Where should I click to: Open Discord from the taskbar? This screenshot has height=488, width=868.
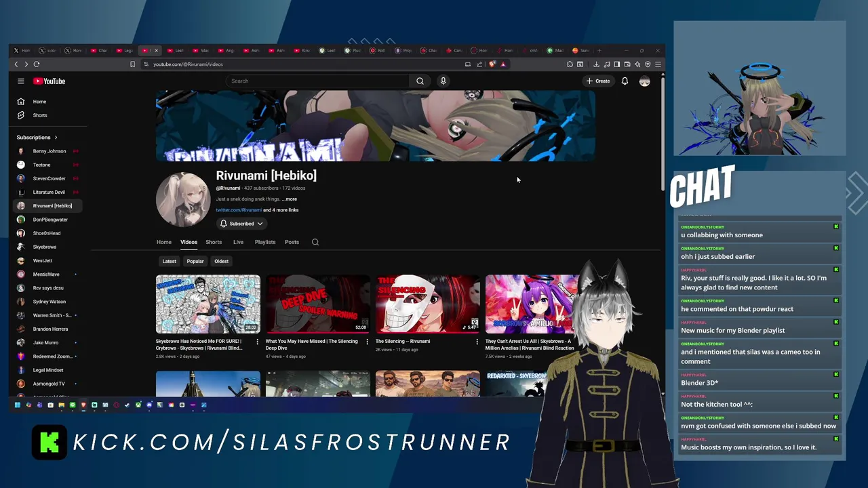click(x=149, y=405)
